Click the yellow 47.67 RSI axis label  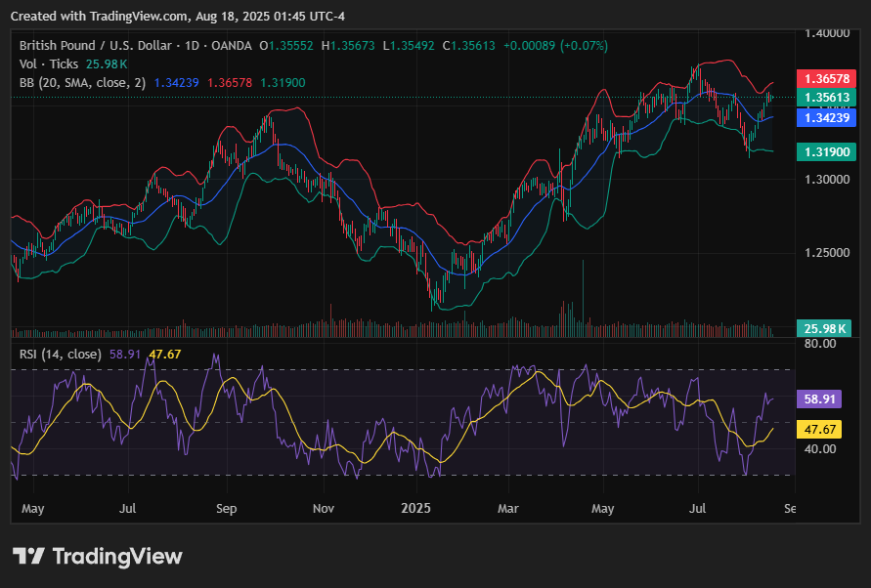pos(819,429)
